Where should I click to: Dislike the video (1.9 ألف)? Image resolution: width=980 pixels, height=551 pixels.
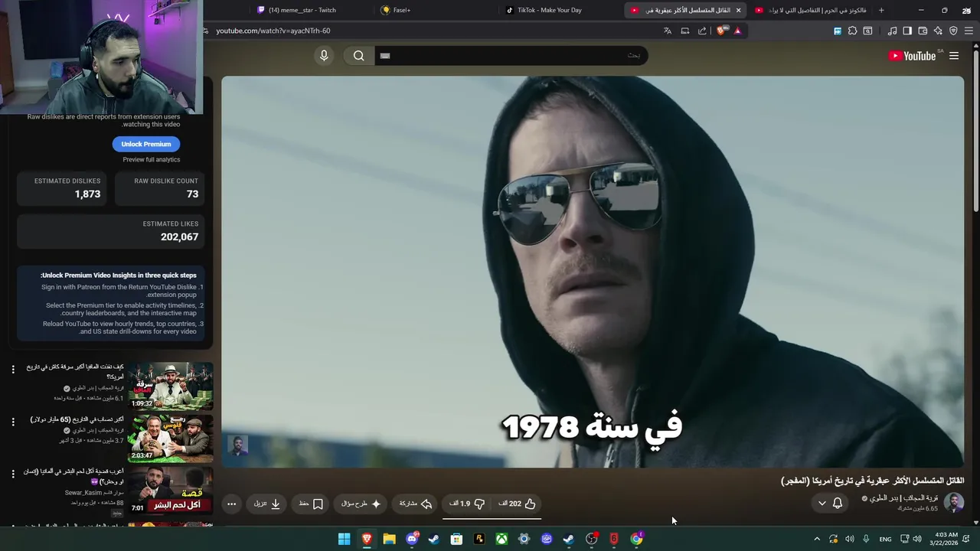[x=467, y=504]
